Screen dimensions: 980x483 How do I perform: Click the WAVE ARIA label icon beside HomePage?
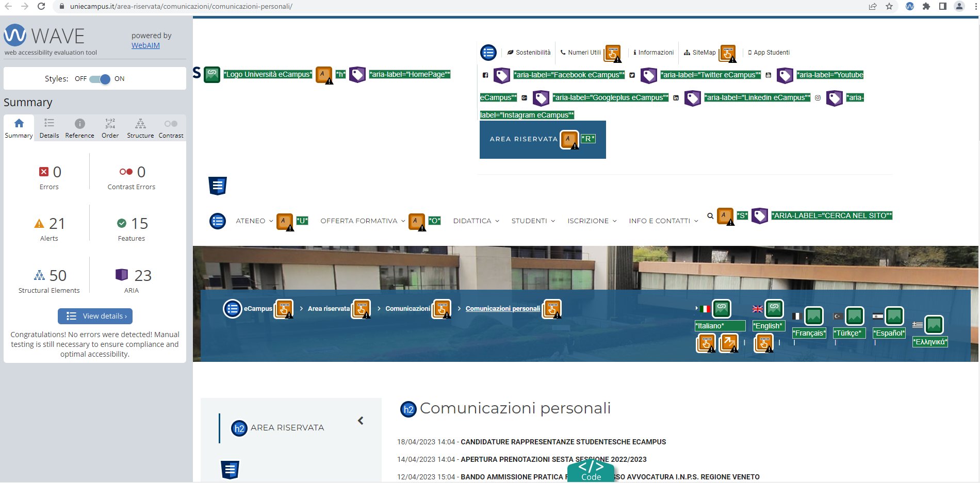tap(357, 75)
